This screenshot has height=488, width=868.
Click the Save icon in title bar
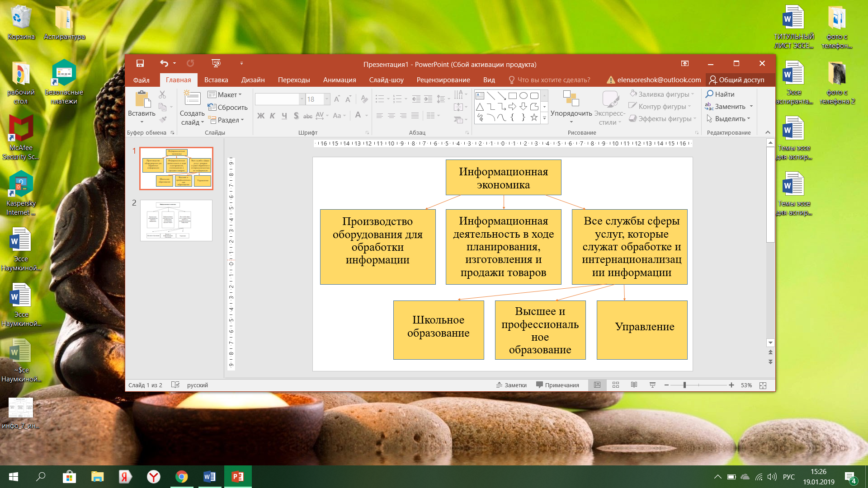pyautogui.click(x=140, y=64)
